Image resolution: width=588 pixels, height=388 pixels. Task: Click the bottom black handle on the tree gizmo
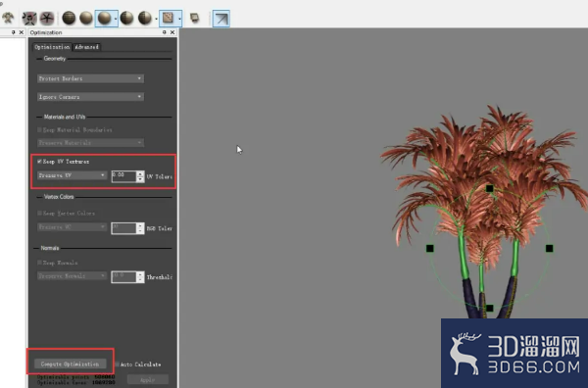pos(489,308)
